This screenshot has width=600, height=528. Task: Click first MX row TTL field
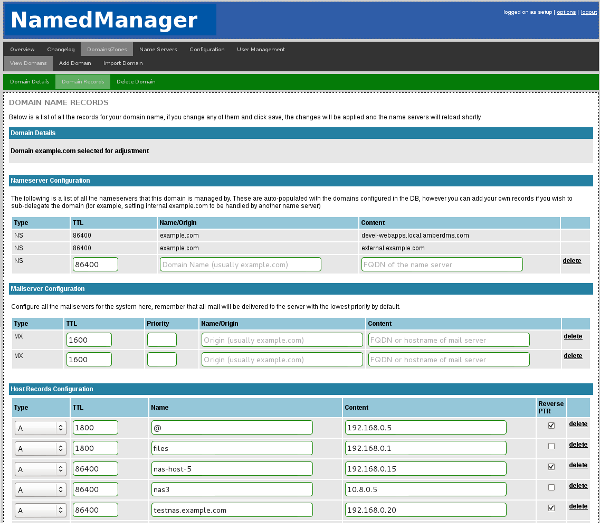pos(89,340)
